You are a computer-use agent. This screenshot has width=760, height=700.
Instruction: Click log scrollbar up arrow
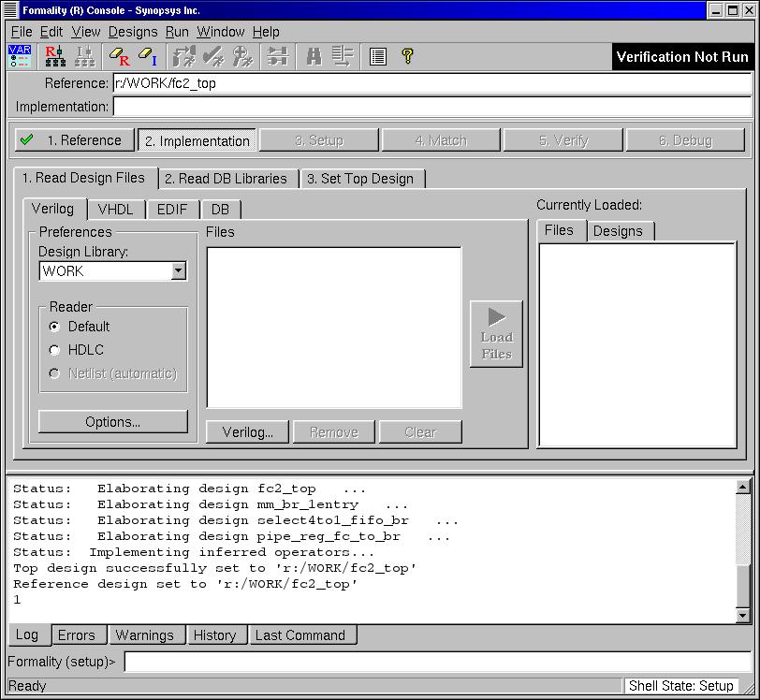click(742, 487)
